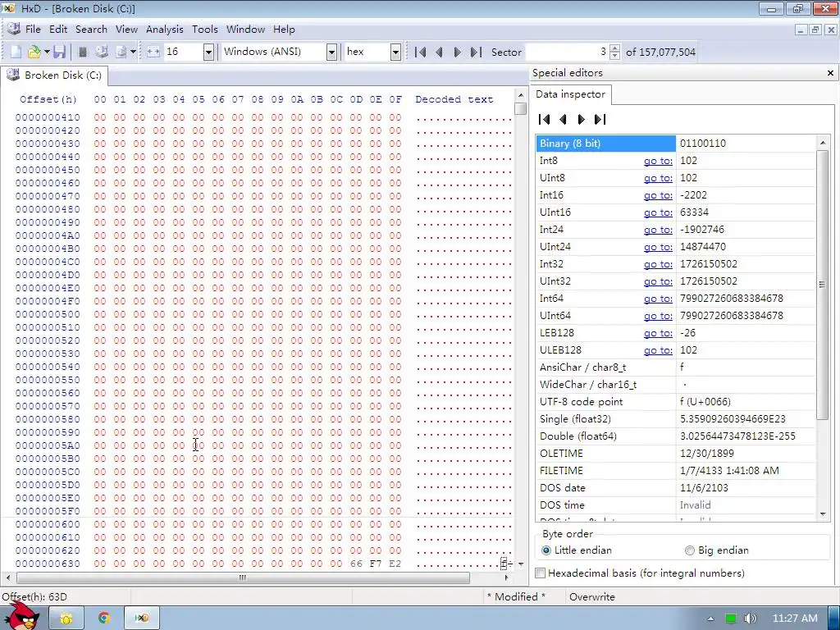Click the bytes-per-row width icon
This screenshot has width=840, height=630.
click(x=153, y=52)
